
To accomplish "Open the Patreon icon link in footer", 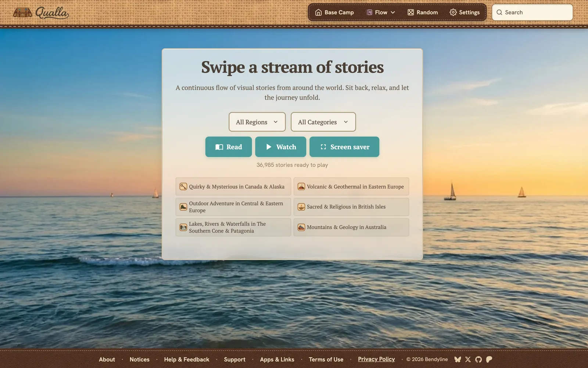I will pos(489,360).
